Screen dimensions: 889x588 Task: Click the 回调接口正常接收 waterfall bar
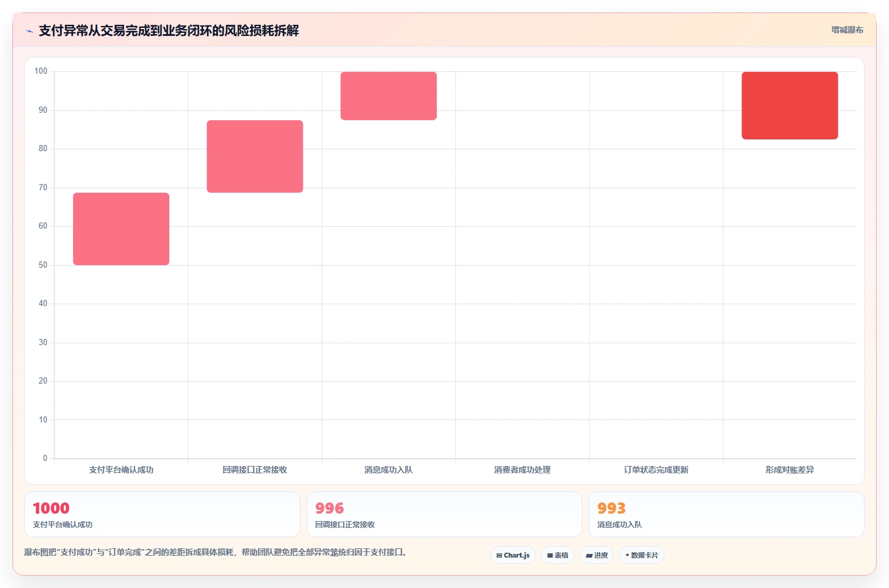click(255, 156)
